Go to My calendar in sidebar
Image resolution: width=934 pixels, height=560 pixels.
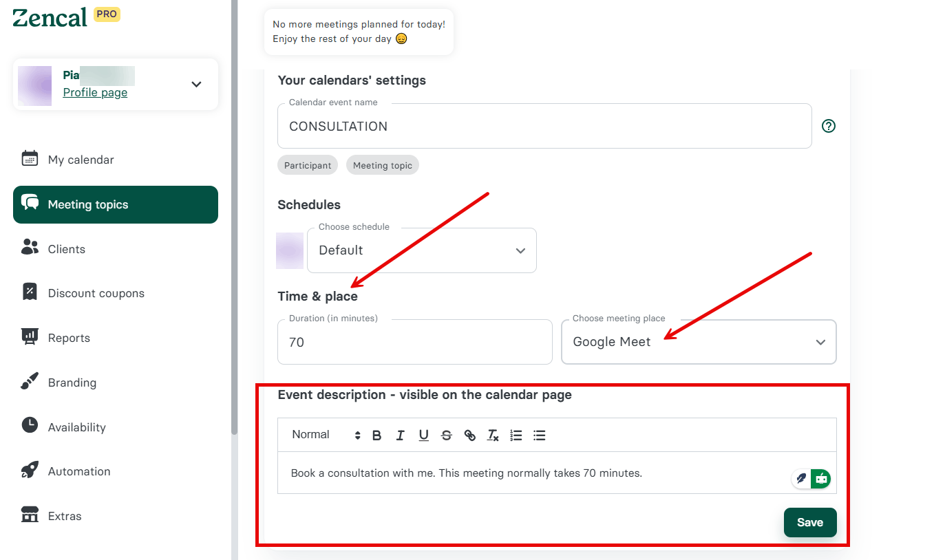point(81,160)
